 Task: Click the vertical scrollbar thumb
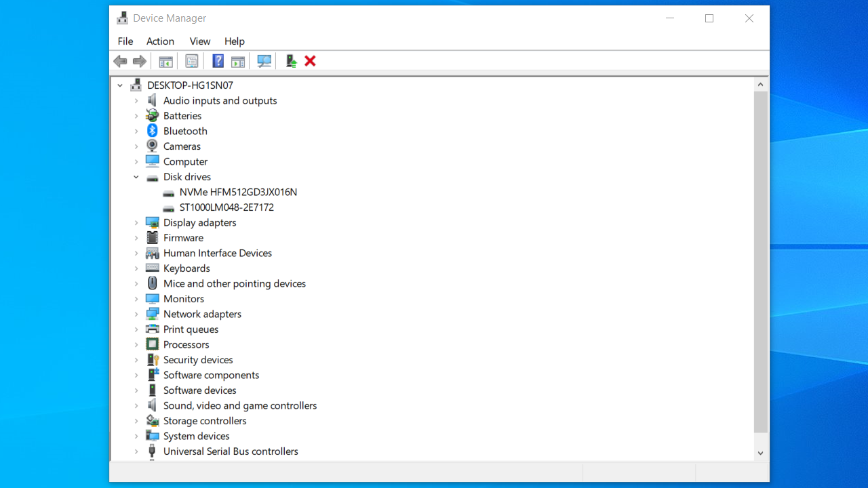pyautogui.click(x=760, y=262)
